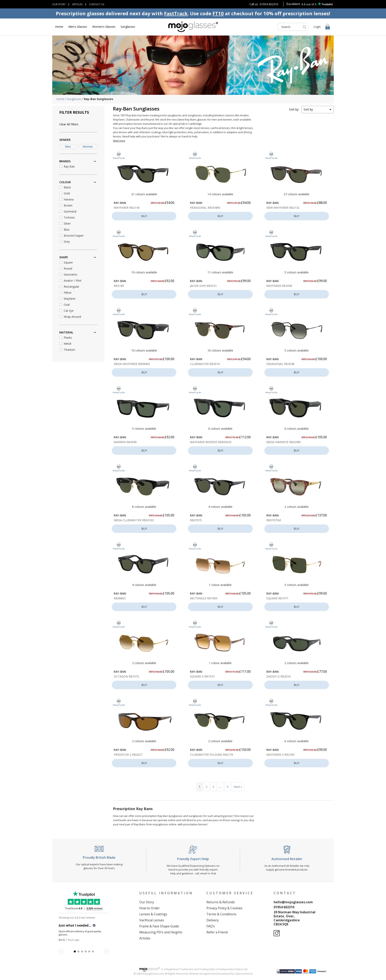Open Contact Us in top bar

click(97, 4)
